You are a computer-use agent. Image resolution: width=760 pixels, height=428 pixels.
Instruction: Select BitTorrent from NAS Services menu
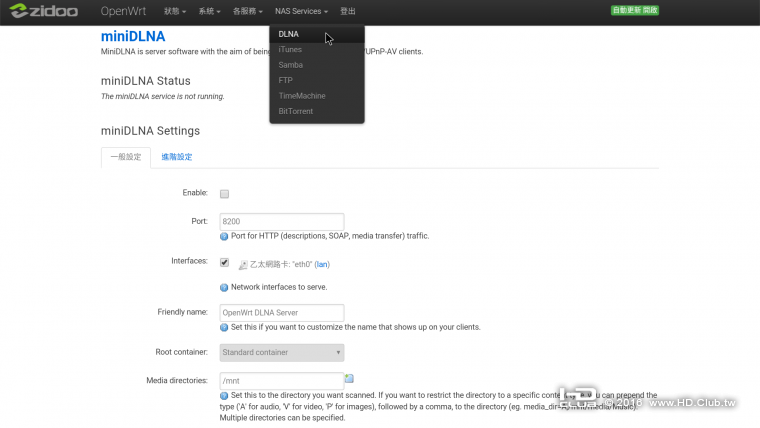[x=317, y=111]
